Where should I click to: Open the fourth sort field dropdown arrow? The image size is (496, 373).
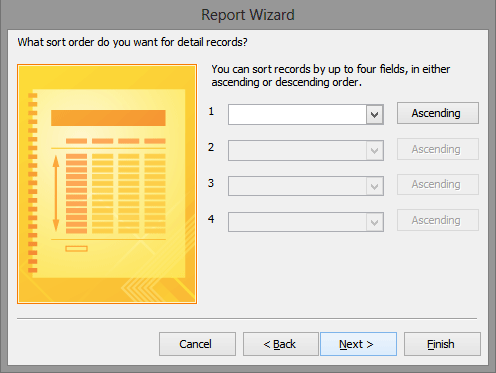[x=375, y=222]
